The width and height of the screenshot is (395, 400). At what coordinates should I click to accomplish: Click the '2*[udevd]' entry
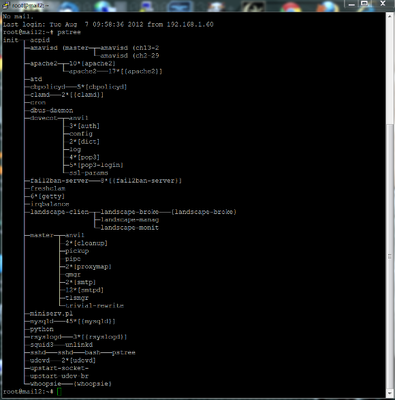pyautogui.click(x=79, y=360)
